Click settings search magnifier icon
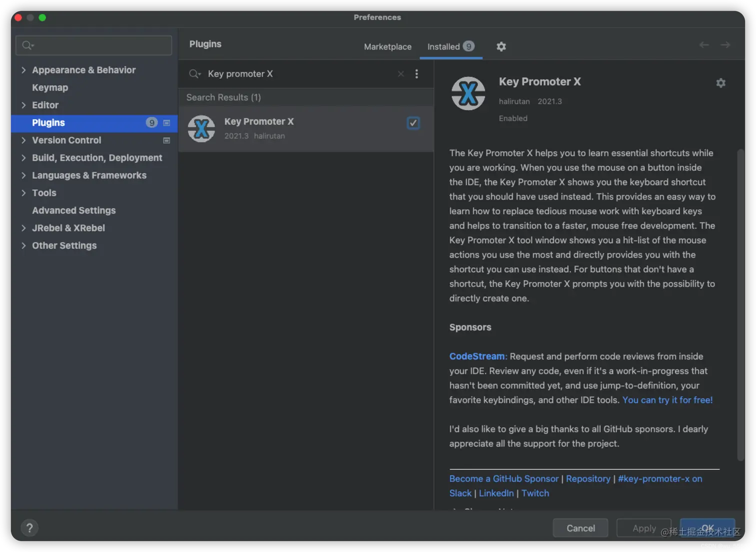Screen dimensions: 756x552 28,46
